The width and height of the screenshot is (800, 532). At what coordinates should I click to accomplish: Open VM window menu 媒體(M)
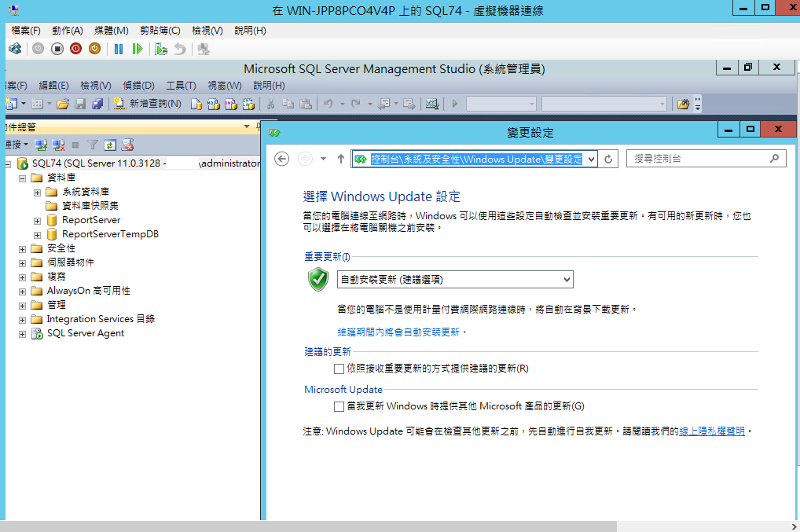point(112,31)
